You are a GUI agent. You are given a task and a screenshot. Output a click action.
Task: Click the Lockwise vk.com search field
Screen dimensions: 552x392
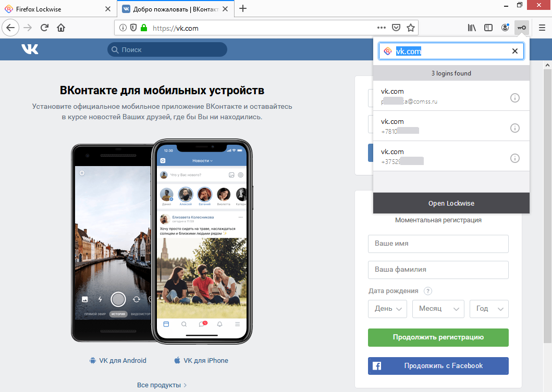click(x=451, y=51)
